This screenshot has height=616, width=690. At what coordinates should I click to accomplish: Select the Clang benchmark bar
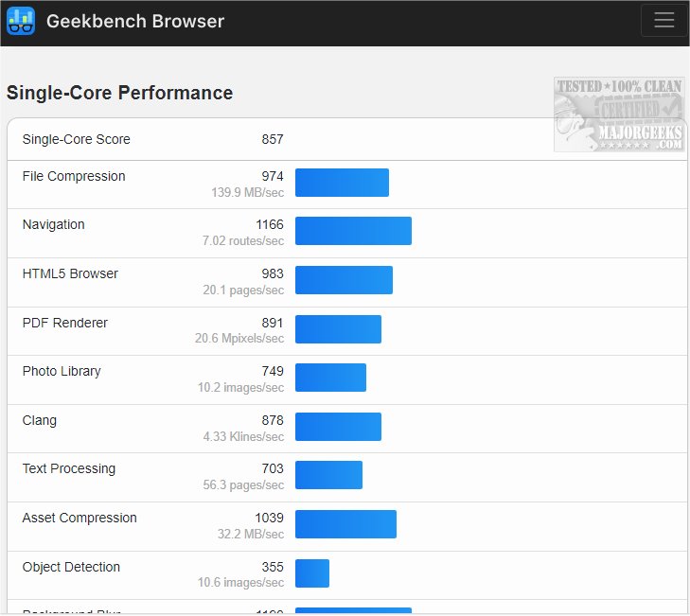coord(338,427)
